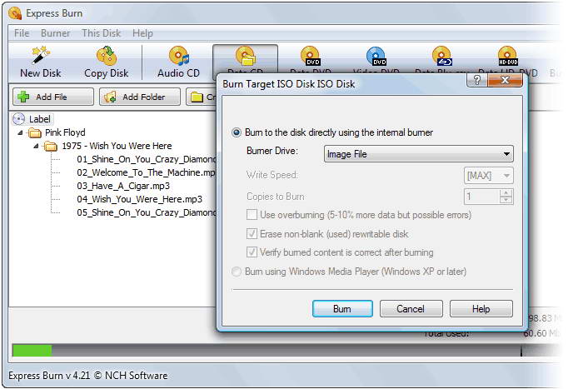Open the Write Speed MAX dropdown
This screenshot has height=389, width=588.
[488, 176]
